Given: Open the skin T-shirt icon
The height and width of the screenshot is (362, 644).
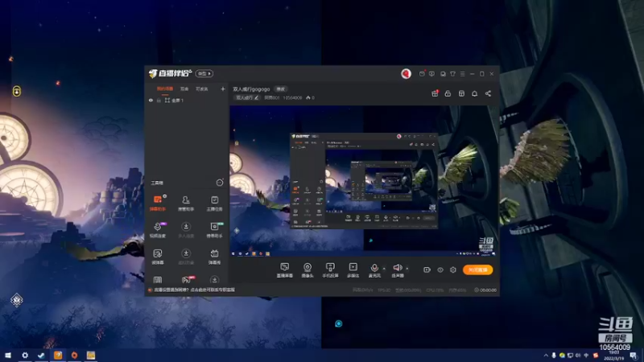Looking at the screenshot, I should (452, 74).
